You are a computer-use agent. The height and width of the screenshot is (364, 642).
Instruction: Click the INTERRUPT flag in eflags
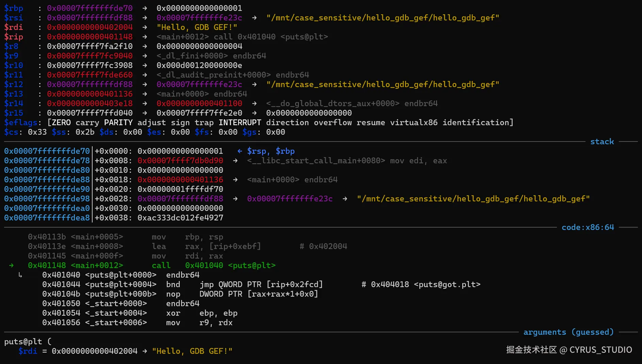click(x=240, y=122)
